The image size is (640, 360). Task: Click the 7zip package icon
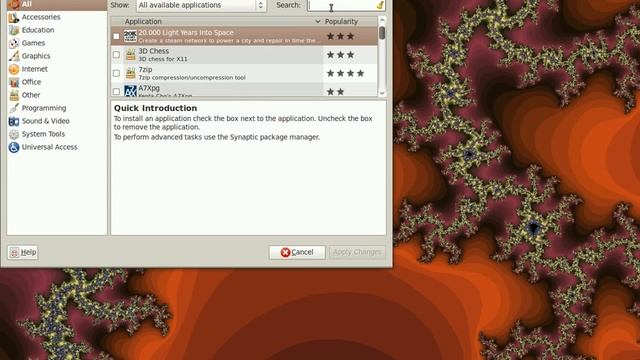pyautogui.click(x=130, y=73)
